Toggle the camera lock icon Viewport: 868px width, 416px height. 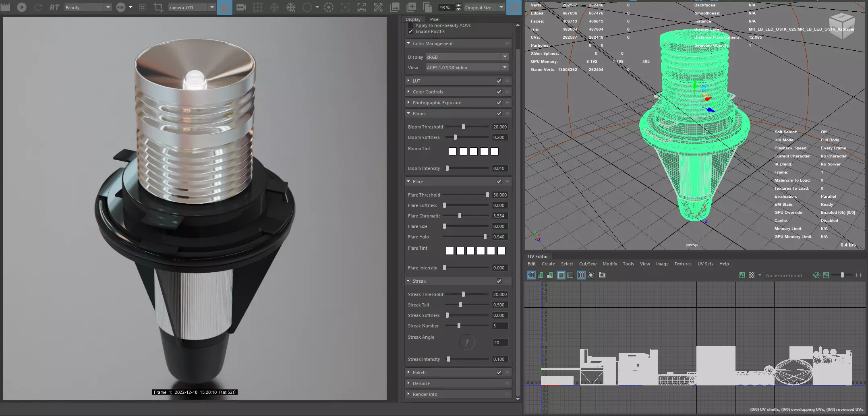[x=225, y=7]
